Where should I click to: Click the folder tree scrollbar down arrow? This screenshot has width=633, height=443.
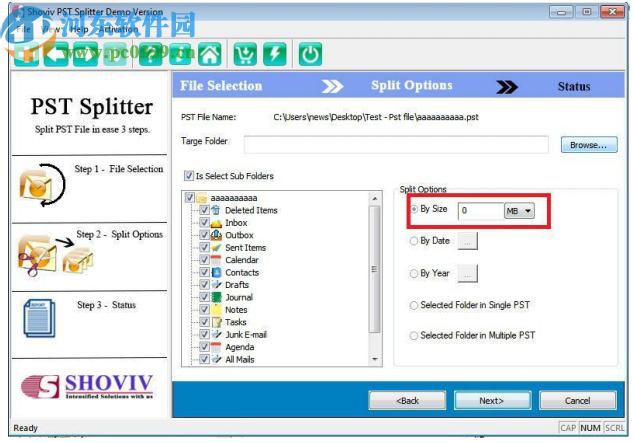point(375,359)
